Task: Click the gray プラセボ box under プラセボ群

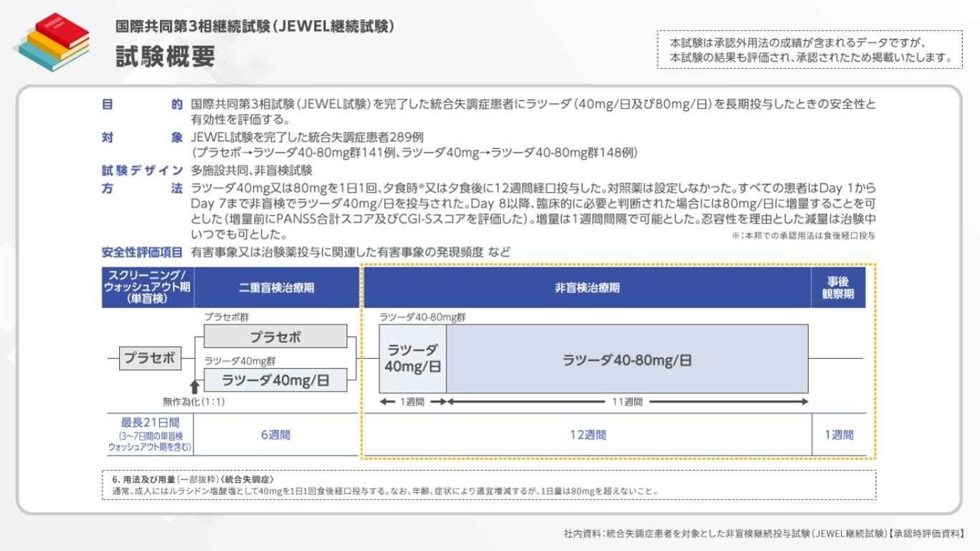Action: pos(275,336)
